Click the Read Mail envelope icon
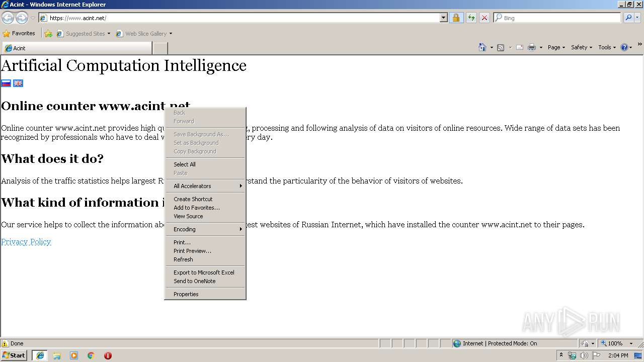This screenshot has width=644, height=362. point(520,47)
